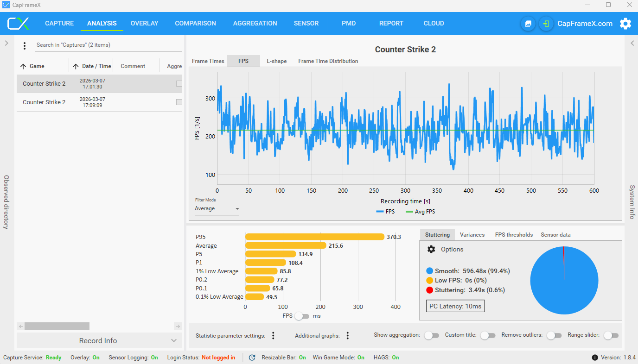Open Additional graphs three-dot menu

[x=347, y=336]
